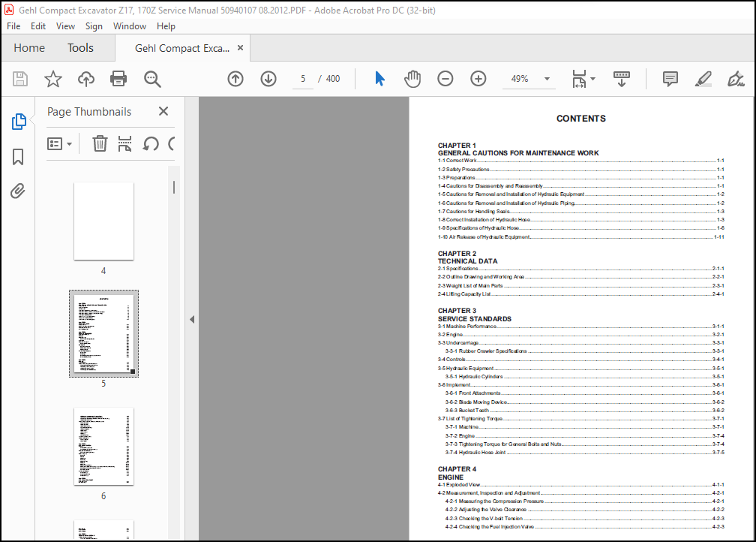Image resolution: width=756 pixels, height=542 pixels.
Task: Open the Help menu
Action: tap(166, 26)
